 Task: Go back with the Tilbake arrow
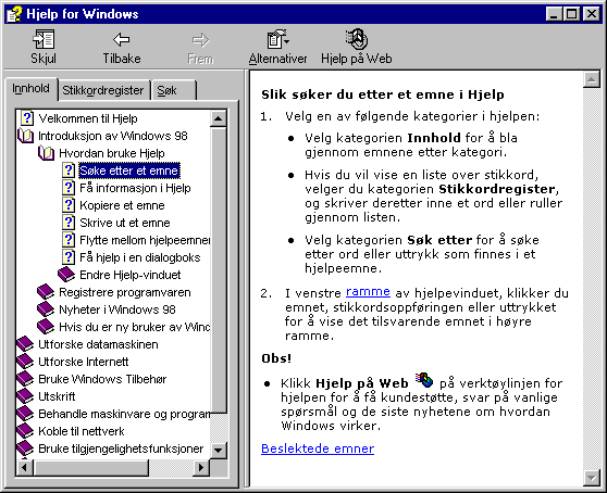121,39
